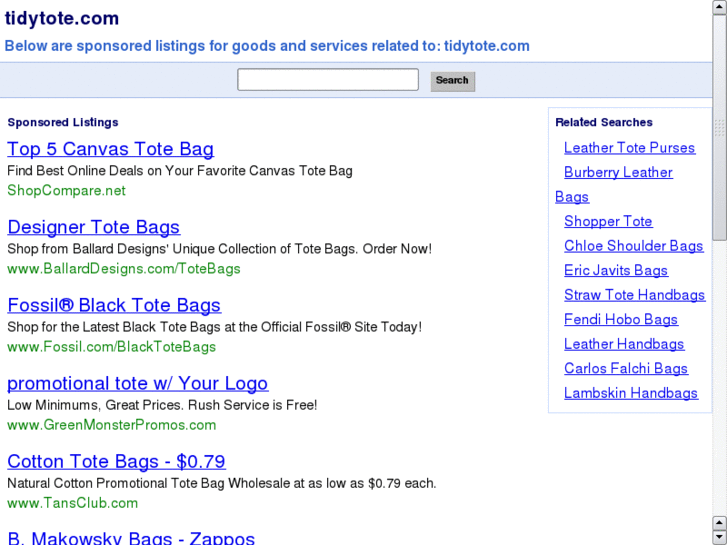Click 'Natural Cotton Promotional Tote Bag' text
727x545 pixels.
222,483
